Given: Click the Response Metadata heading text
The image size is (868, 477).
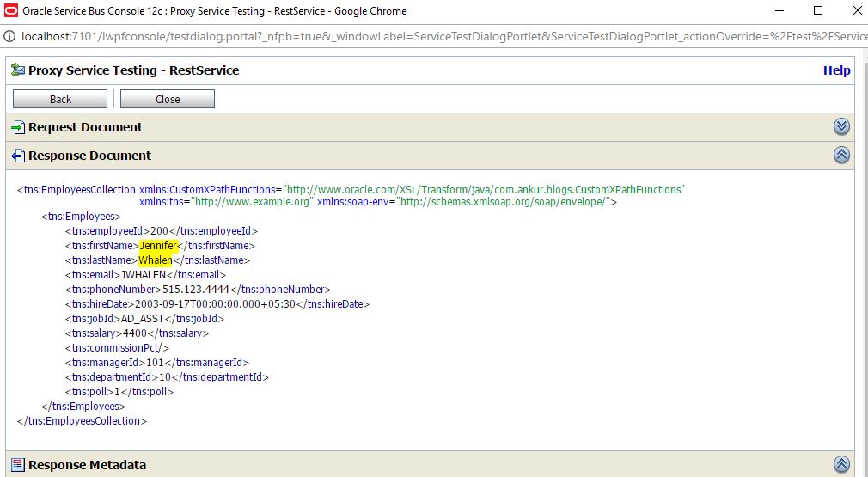Looking at the screenshot, I should click(87, 465).
